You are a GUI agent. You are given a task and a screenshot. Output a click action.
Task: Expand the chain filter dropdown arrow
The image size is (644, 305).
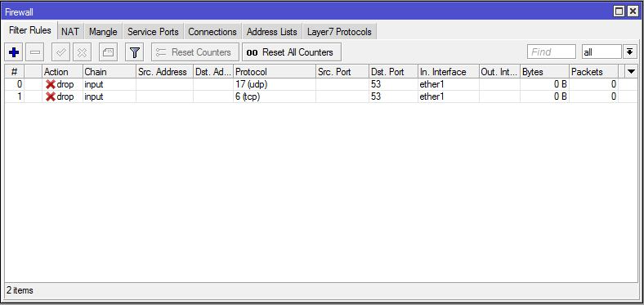pyautogui.click(x=629, y=52)
